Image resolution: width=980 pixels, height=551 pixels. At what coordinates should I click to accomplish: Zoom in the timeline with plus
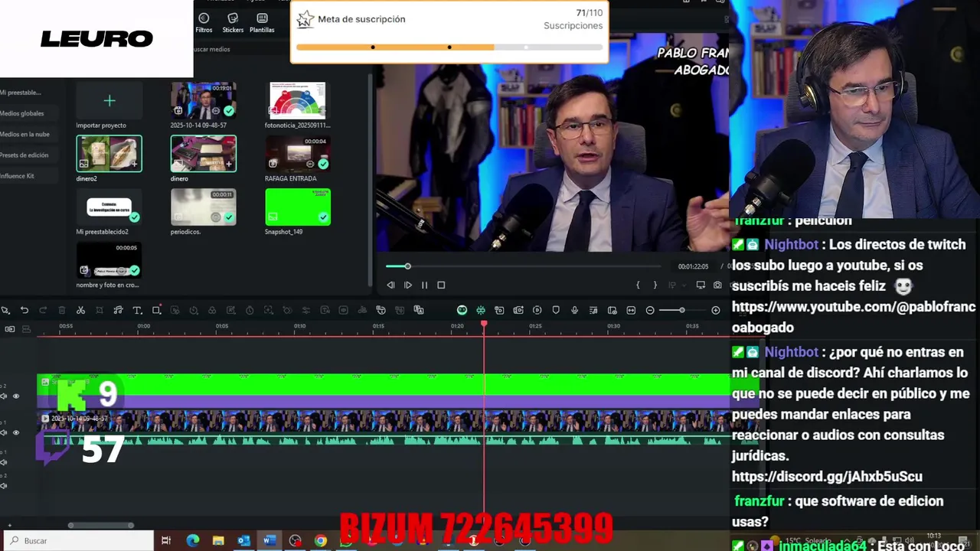[x=716, y=310]
